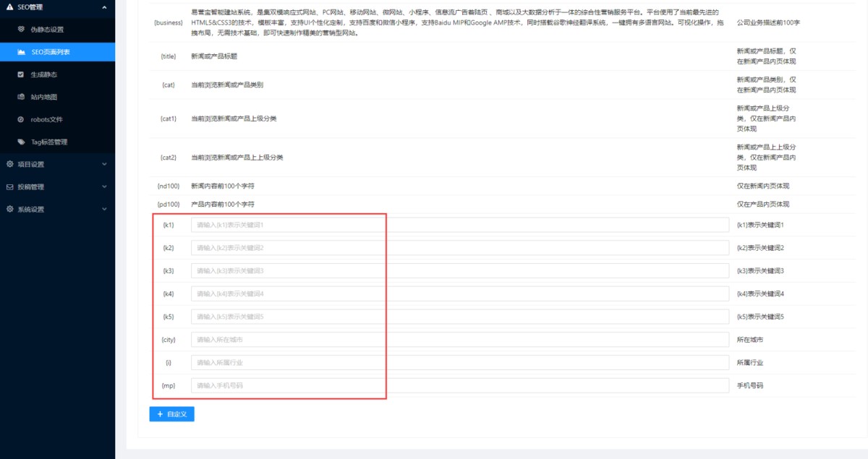The width and height of the screenshot is (868, 459).
Task: Click the tag icon beside Tag标签管理
Action: (x=22, y=142)
